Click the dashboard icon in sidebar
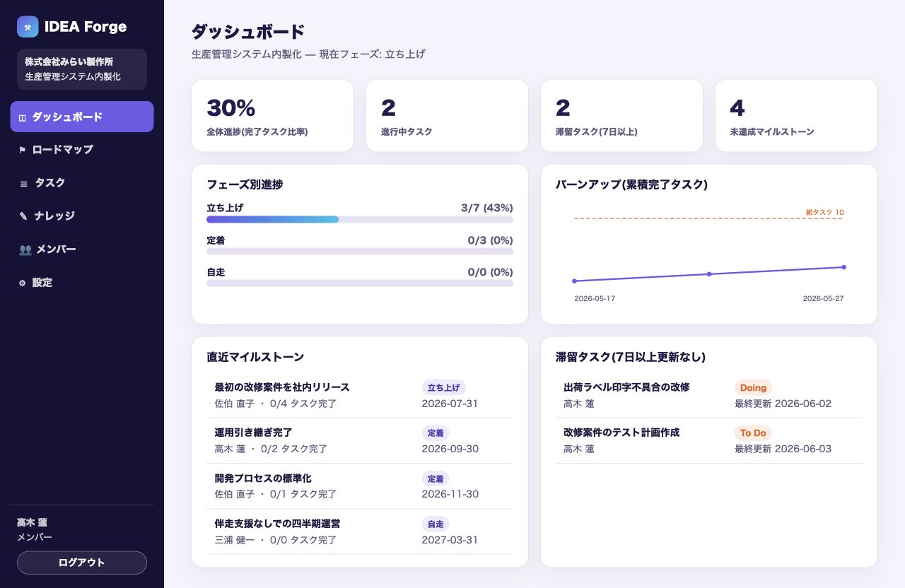This screenshot has width=905, height=588. (22, 117)
